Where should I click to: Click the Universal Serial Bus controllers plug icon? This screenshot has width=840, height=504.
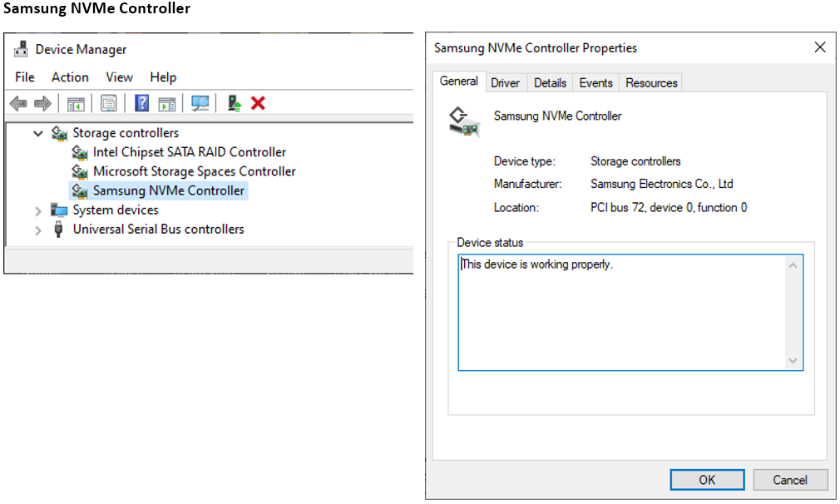pyautogui.click(x=58, y=230)
